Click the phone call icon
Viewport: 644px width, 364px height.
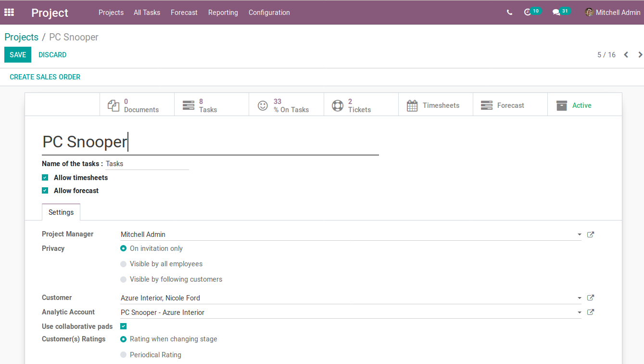[509, 13]
